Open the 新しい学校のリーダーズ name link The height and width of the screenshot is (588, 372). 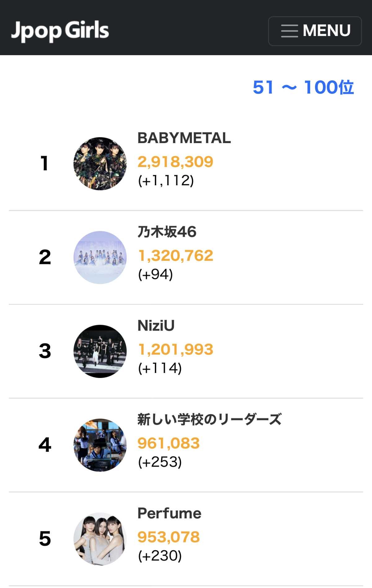click(209, 419)
